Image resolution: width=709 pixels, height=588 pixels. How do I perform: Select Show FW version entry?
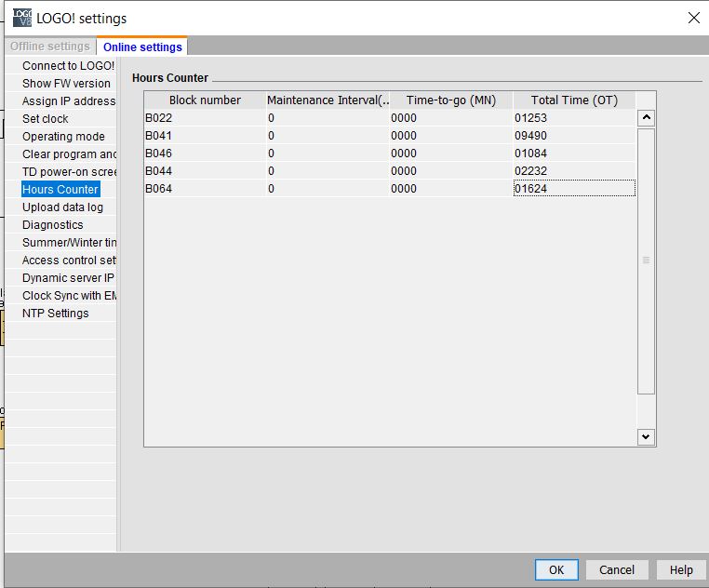pyautogui.click(x=66, y=83)
